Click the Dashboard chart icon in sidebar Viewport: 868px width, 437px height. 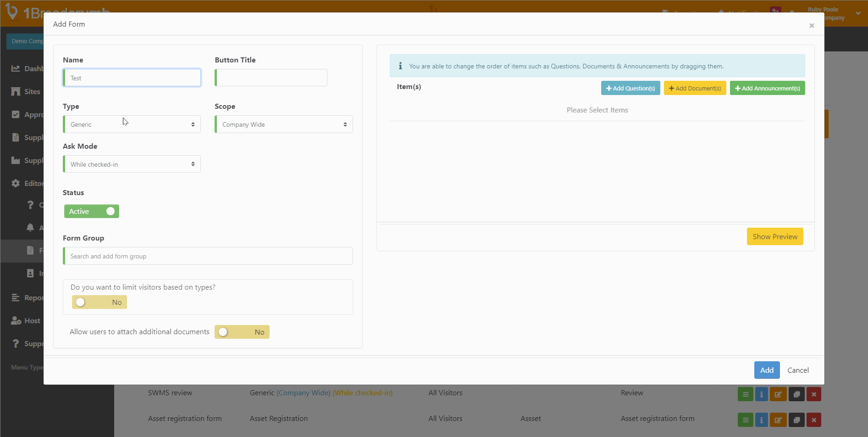[16, 68]
